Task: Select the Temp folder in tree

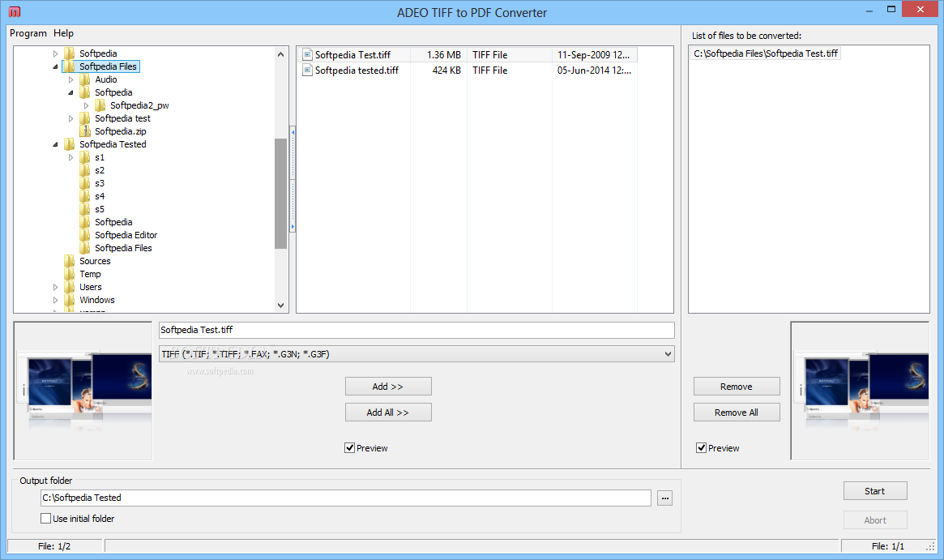Action: (x=90, y=274)
